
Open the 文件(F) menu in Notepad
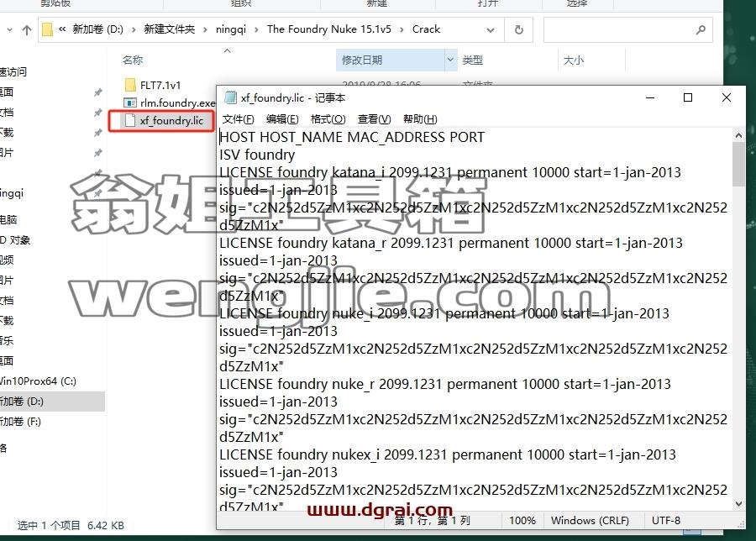pyautogui.click(x=239, y=119)
